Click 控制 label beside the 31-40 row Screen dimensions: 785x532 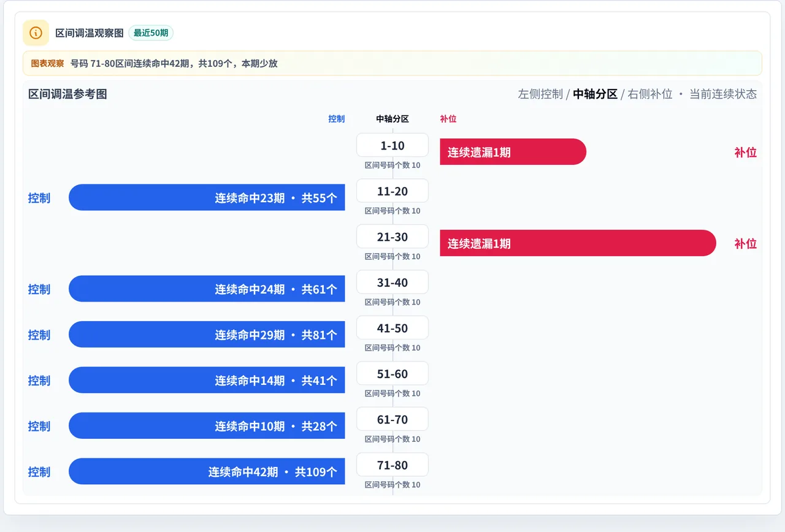[39, 289]
